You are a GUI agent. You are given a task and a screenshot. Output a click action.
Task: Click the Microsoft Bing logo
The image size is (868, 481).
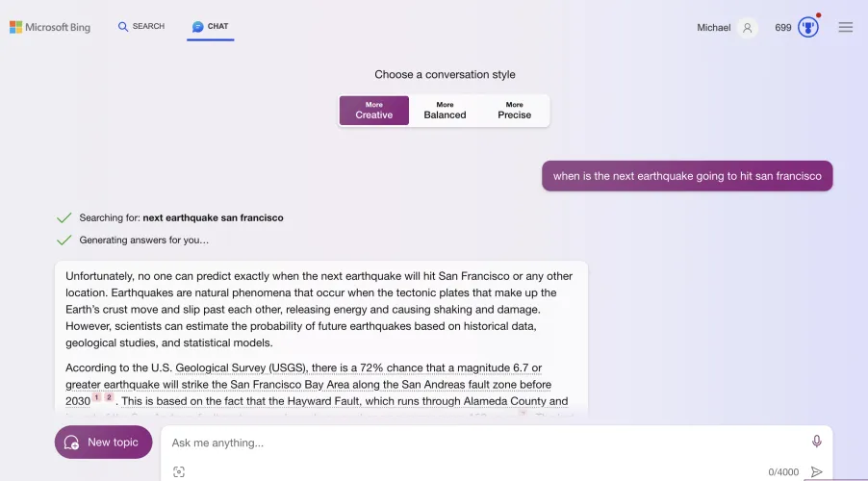pyautogui.click(x=50, y=27)
